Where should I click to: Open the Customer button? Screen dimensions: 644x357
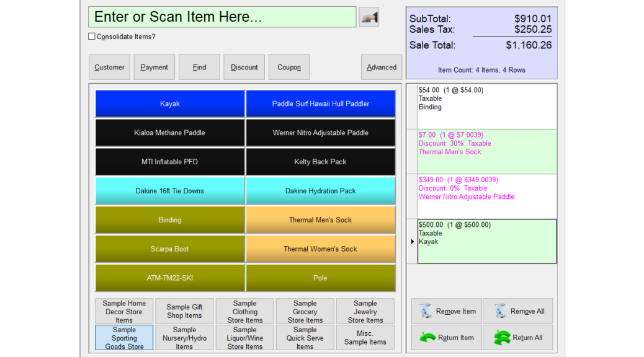[110, 68]
